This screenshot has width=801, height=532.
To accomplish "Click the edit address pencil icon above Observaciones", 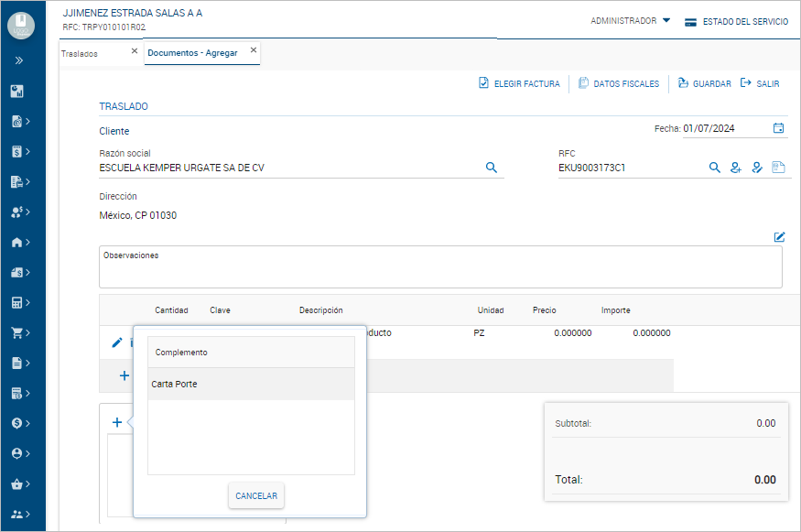I will [x=779, y=236].
